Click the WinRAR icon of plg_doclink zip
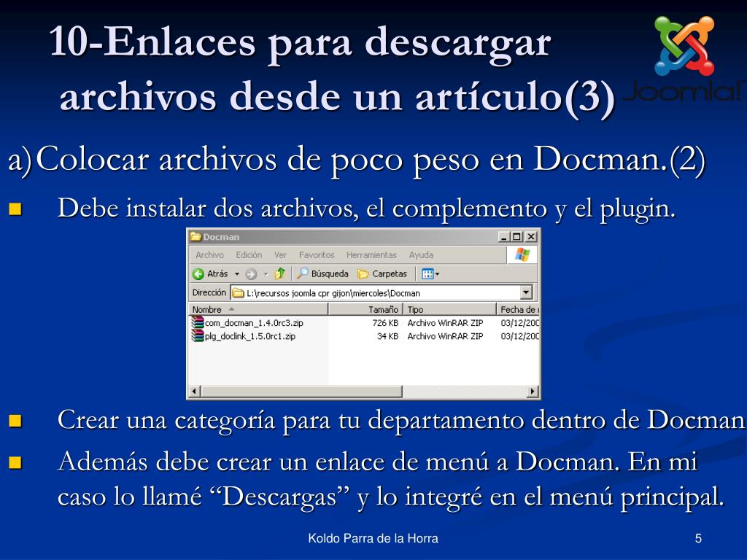Image resolution: width=747 pixels, height=560 pixels. (x=197, y=335)
